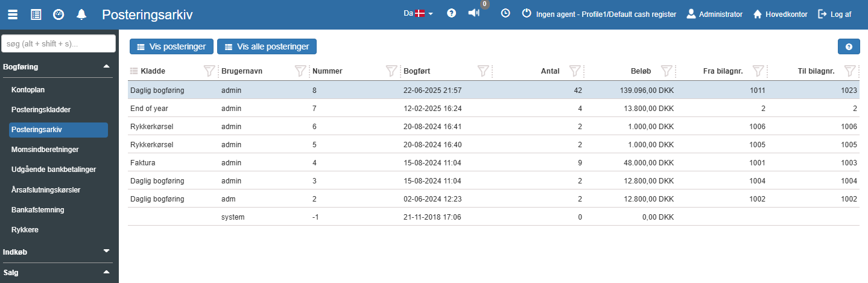Click Til bilagnr. cell 1023
868x283 pixels.
tap(849, 90)
